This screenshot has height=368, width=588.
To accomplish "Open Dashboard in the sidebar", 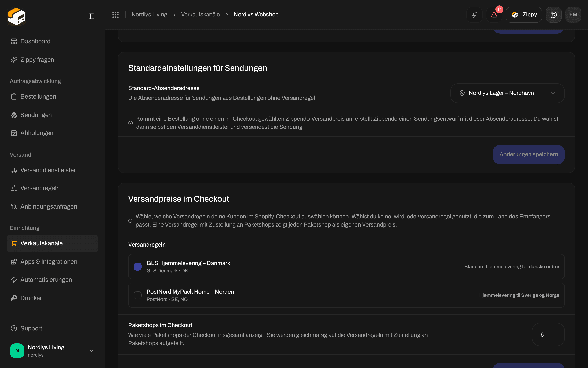I will click(x=52, y=41).
